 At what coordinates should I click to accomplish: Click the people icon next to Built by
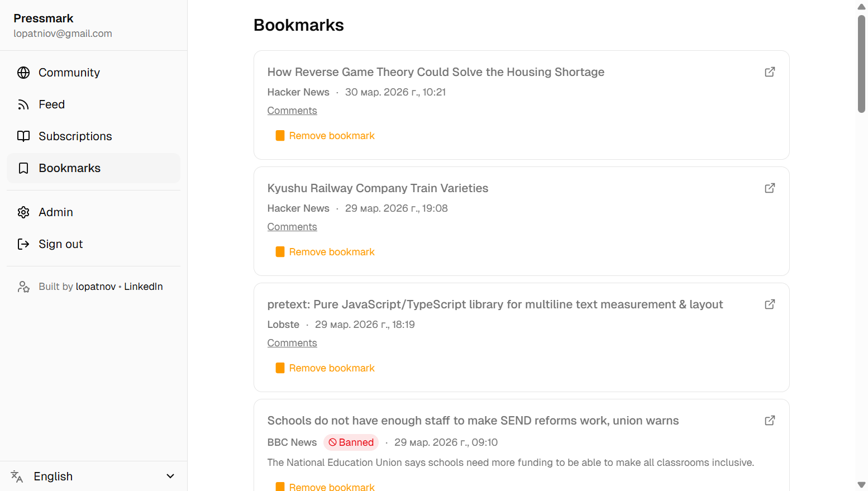23,286
